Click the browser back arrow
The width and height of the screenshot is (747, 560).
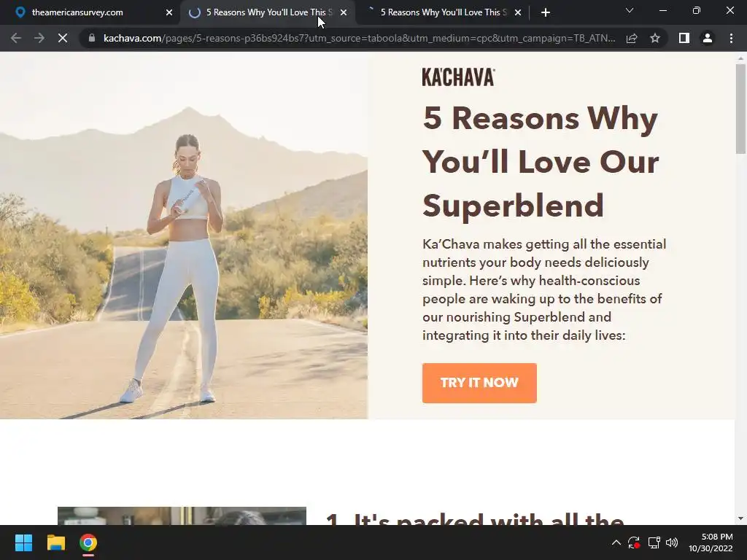tap(16, 38)
